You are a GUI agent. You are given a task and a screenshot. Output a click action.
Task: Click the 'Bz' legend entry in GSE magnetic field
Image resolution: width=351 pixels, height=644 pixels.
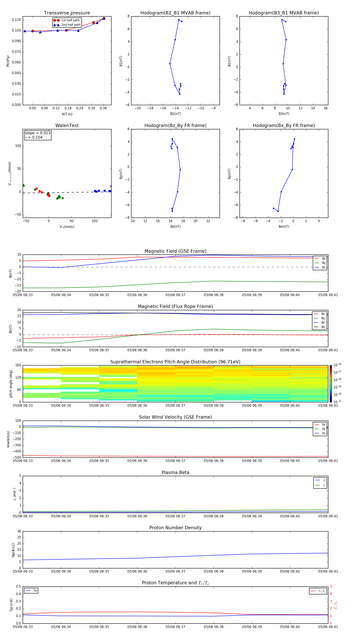pyautogui.click(x=320, y=267)
